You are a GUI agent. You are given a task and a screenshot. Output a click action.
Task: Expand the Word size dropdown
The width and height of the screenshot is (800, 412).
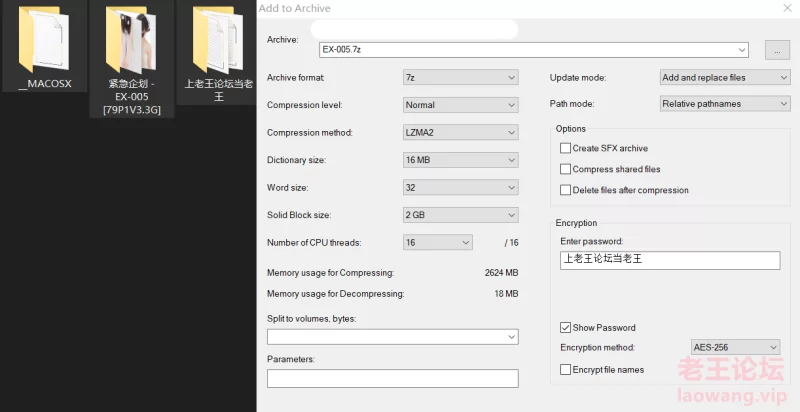click(460, 187)
